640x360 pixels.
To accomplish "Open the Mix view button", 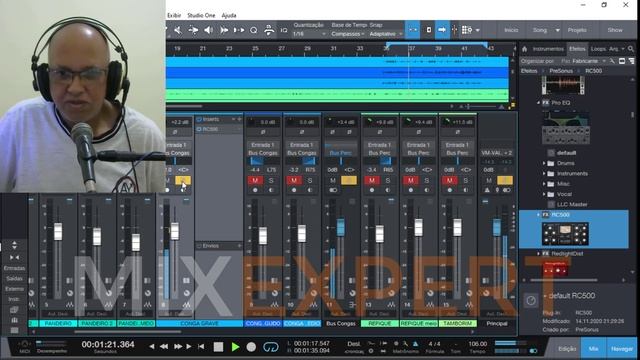I will 593,349.
